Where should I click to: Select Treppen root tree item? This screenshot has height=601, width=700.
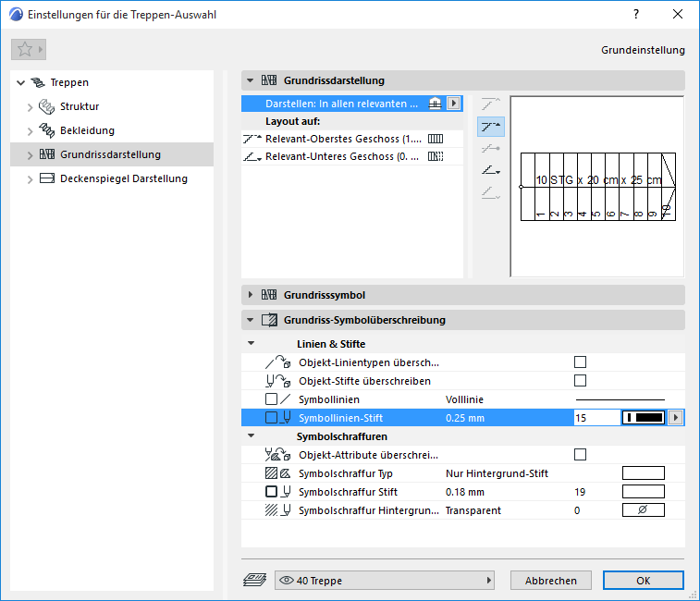click(x=69, y=82)
